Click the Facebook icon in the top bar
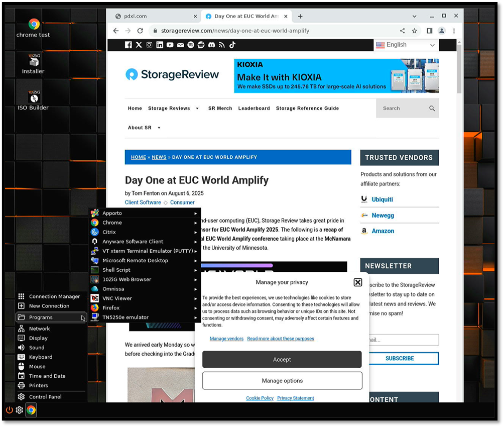The width and height of the screenshot is (504, 427). (x=129, y=45)
